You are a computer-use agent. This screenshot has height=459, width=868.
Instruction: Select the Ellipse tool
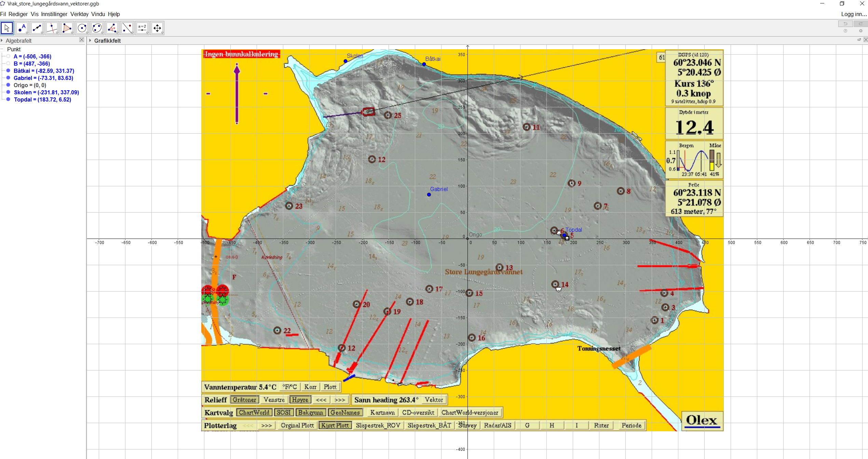point(97,28)
